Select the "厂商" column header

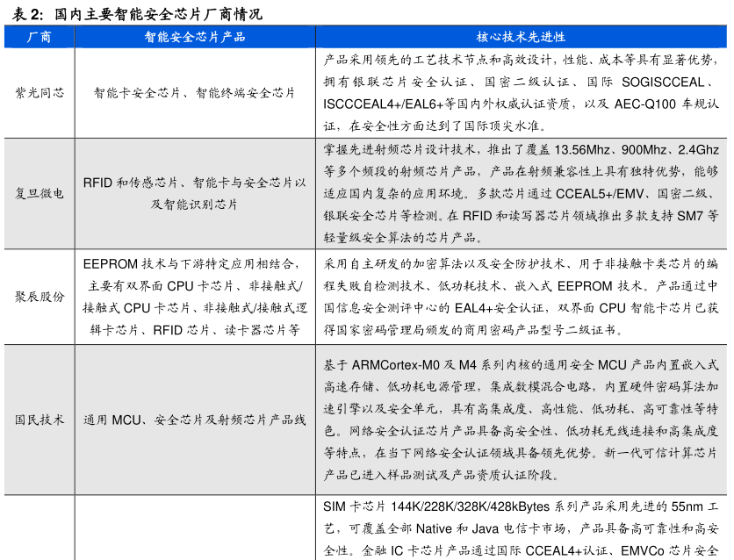[x=40, y=37]
